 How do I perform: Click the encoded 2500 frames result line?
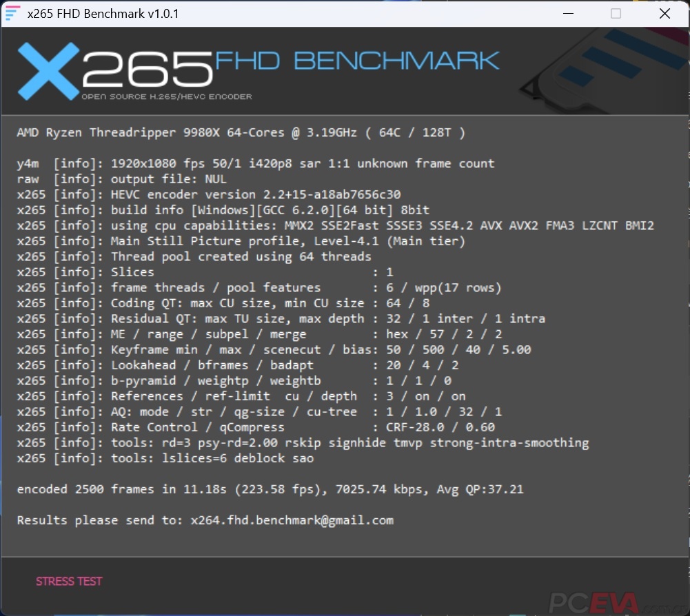270,489
